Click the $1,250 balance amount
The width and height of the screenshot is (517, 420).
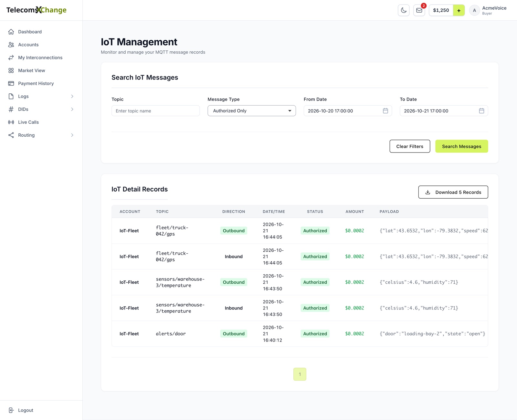441,10
